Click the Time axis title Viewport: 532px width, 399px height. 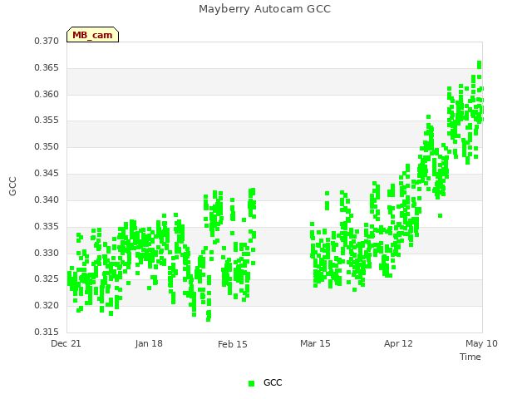470,357
